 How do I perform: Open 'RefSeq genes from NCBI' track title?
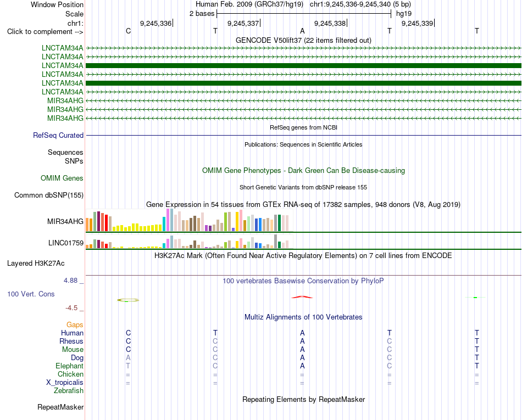[303, 127]
